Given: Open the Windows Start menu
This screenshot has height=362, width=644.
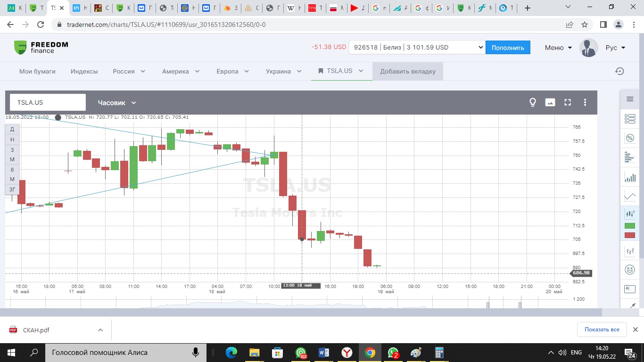Looking at the screenshot, I should 11,353.
